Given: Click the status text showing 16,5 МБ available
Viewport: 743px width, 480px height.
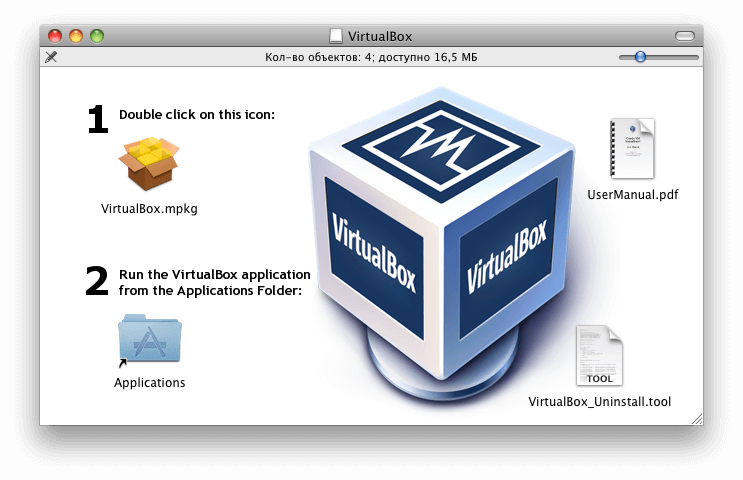Looking at the screenshot, I should pyautogui.click(x=371, y=57).
